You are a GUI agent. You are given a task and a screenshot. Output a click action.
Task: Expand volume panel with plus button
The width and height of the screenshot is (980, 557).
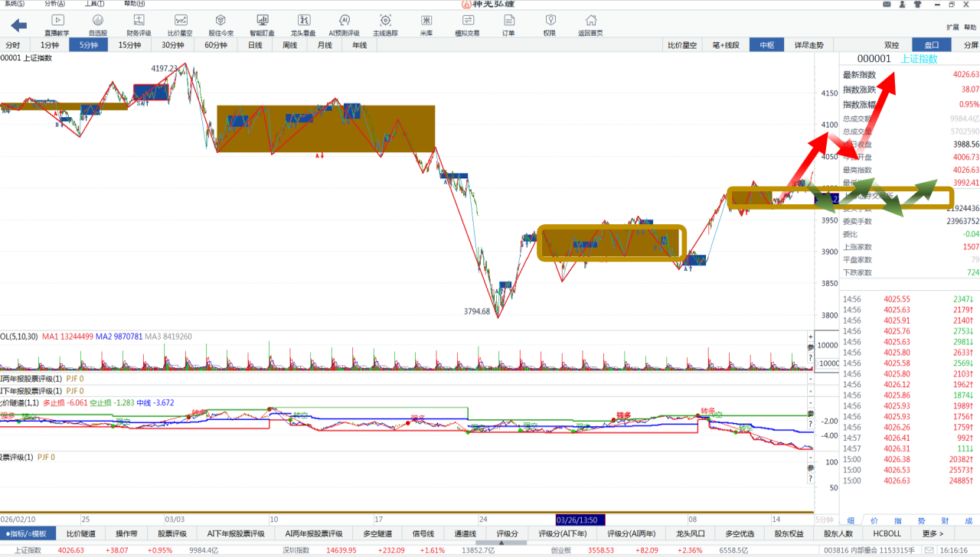coord(811,337)
